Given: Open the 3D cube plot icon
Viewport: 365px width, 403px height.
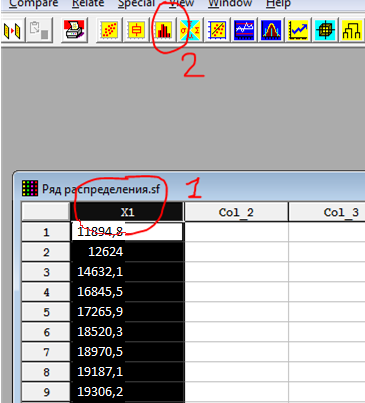Looking at the screenshot, I should click(325, 30).
